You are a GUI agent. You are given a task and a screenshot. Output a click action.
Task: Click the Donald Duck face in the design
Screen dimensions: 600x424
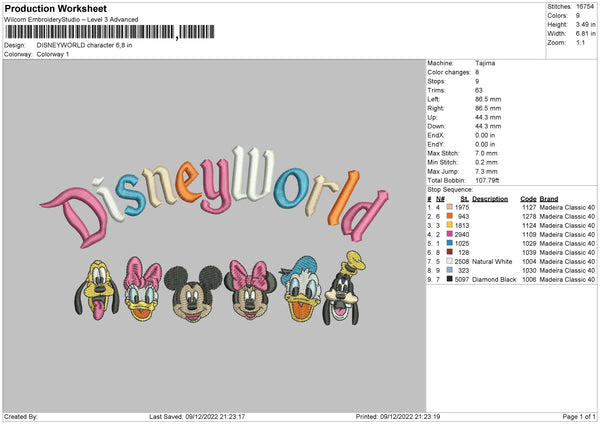click(300, 289)
